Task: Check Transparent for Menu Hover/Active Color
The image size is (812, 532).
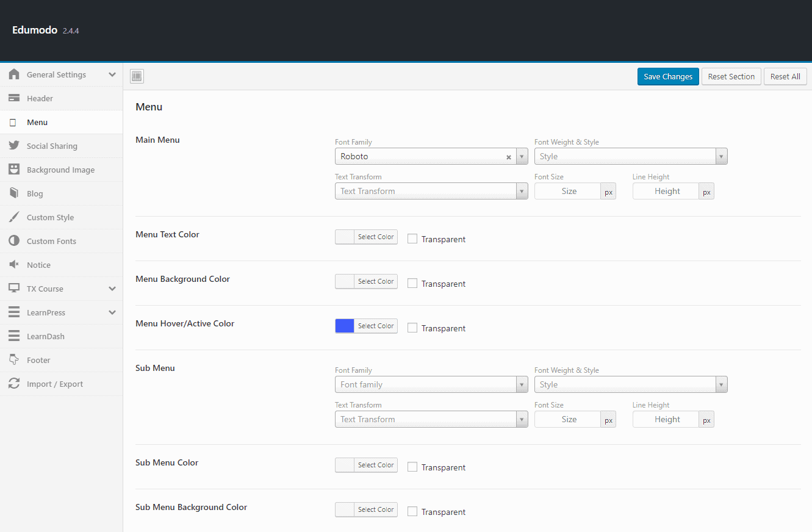Action: coord(412,328)
